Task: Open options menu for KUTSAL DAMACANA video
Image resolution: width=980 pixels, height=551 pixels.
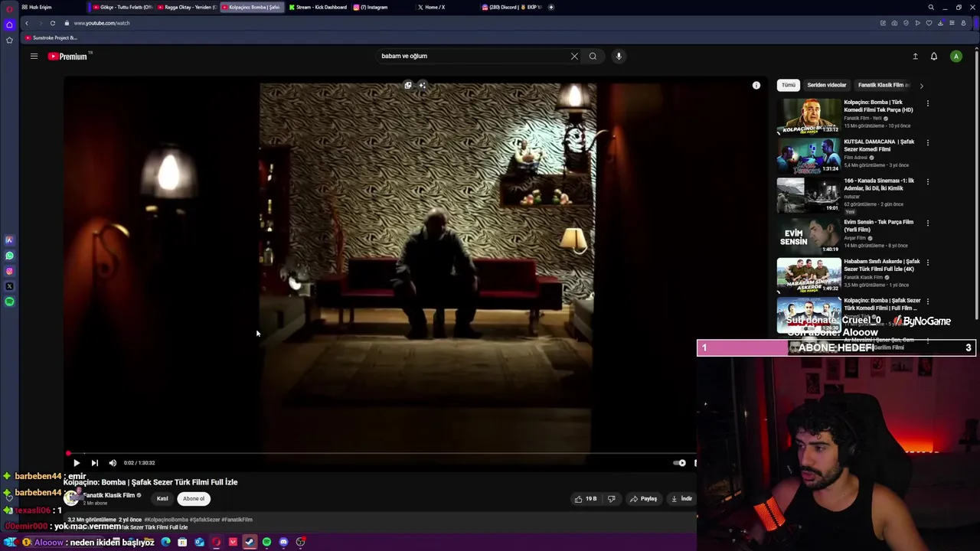Action: click(928, 143)
